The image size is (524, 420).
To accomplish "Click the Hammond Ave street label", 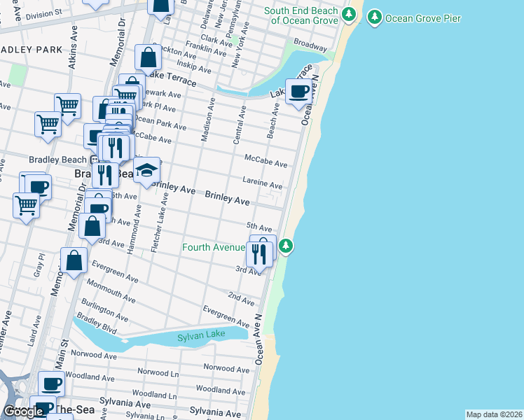I will pos(135,230).
